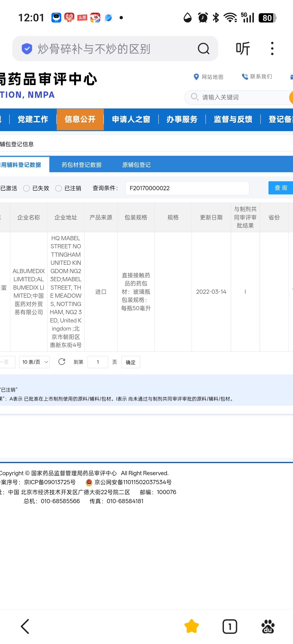Click the 产品来源 column header
Screen dimensions: 293x644
[101, 217]
